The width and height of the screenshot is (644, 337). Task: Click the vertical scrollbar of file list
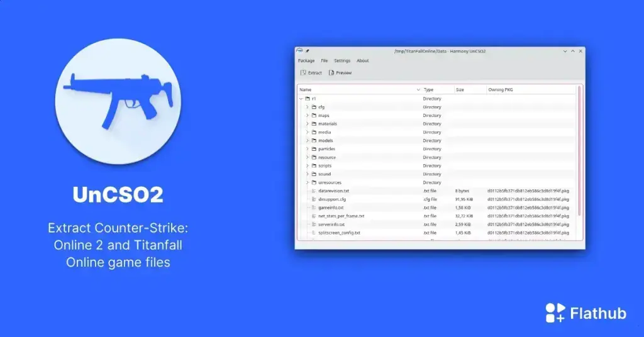coord(579,151)
